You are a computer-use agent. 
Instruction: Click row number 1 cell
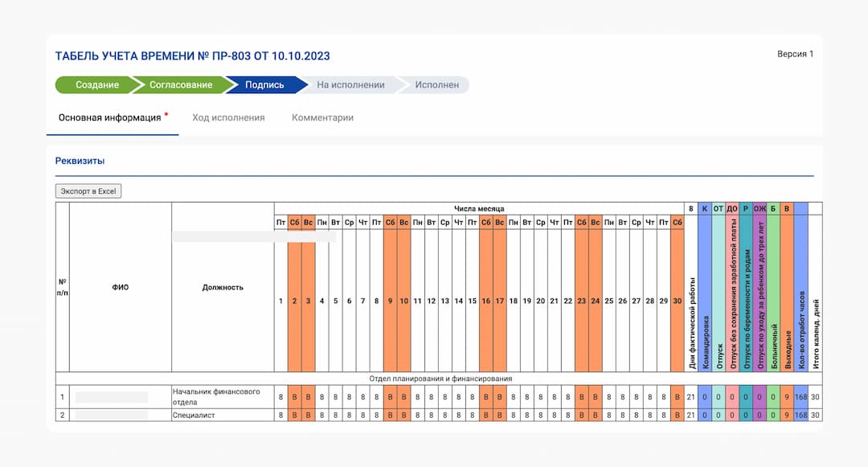[x=63, y=397]
